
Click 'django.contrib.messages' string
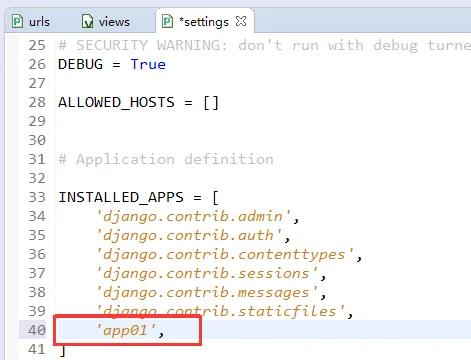point(207,292)
